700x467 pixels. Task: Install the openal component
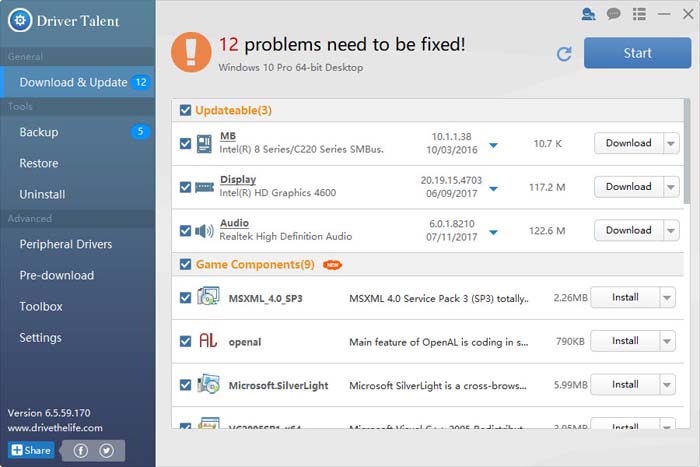coord(625,341)
